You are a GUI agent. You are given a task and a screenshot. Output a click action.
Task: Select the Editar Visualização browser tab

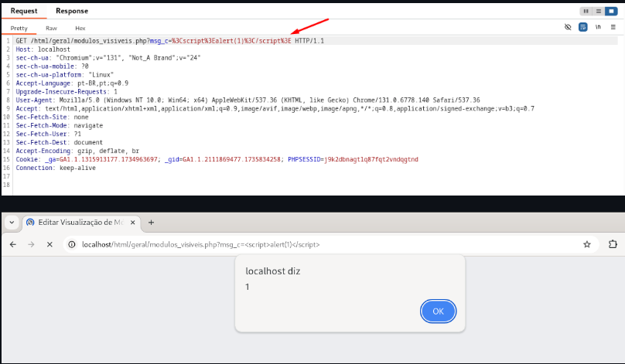coord(81,223)
